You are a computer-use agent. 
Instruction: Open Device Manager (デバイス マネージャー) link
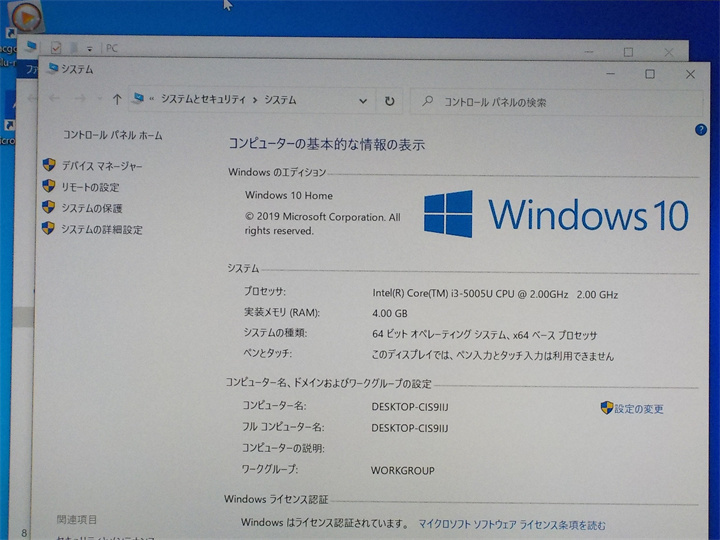click(x=102, y=166)
